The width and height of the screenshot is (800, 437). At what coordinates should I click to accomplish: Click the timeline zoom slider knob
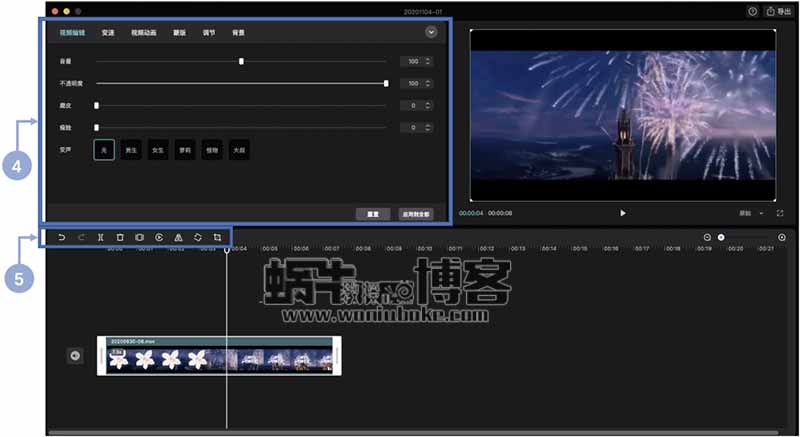tap(721, 237)
